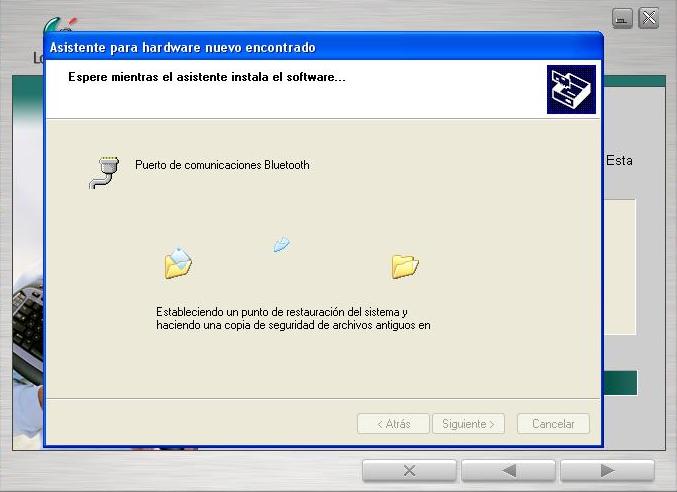
Task: Click the hardware wizard icon in the header
Action: tap(571, 89)
